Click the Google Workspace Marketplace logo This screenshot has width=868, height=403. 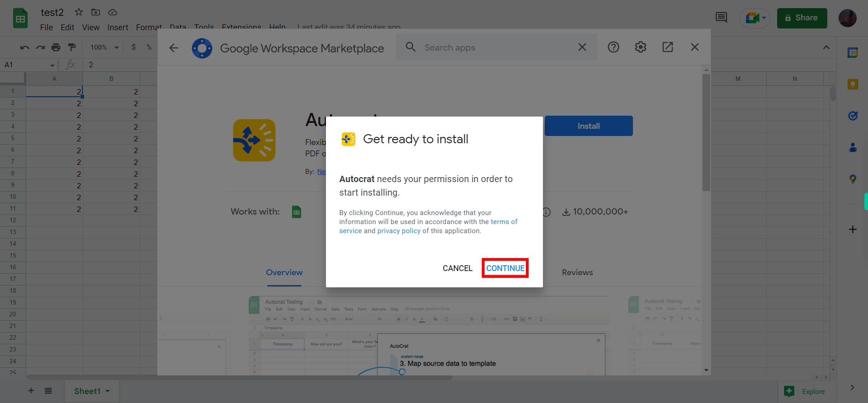202,48
